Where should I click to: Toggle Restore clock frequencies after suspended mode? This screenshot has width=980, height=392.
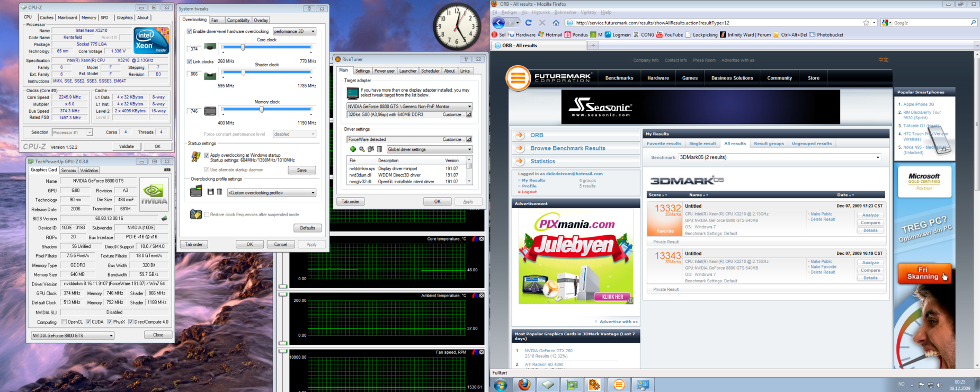[207, 215]
